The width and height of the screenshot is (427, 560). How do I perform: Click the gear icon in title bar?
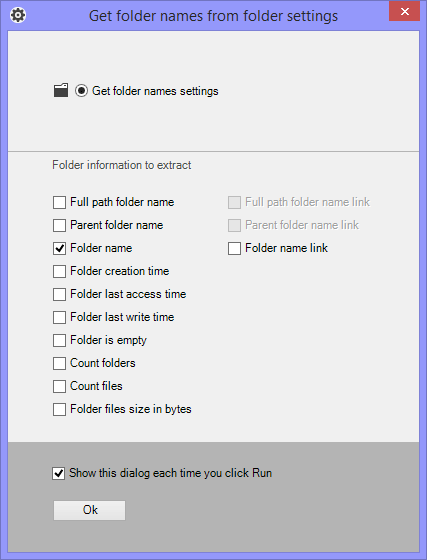point(18,16)
